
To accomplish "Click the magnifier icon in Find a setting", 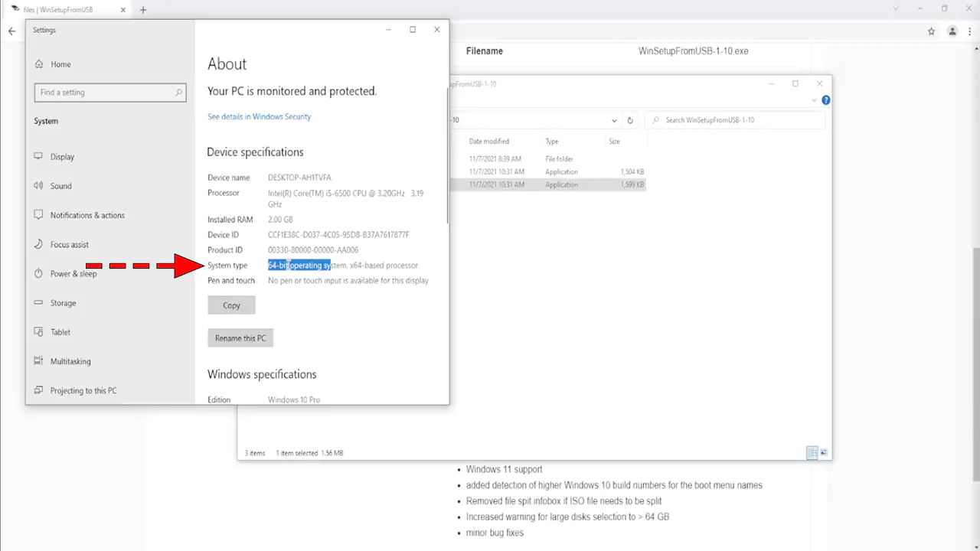I will (179, 93).
